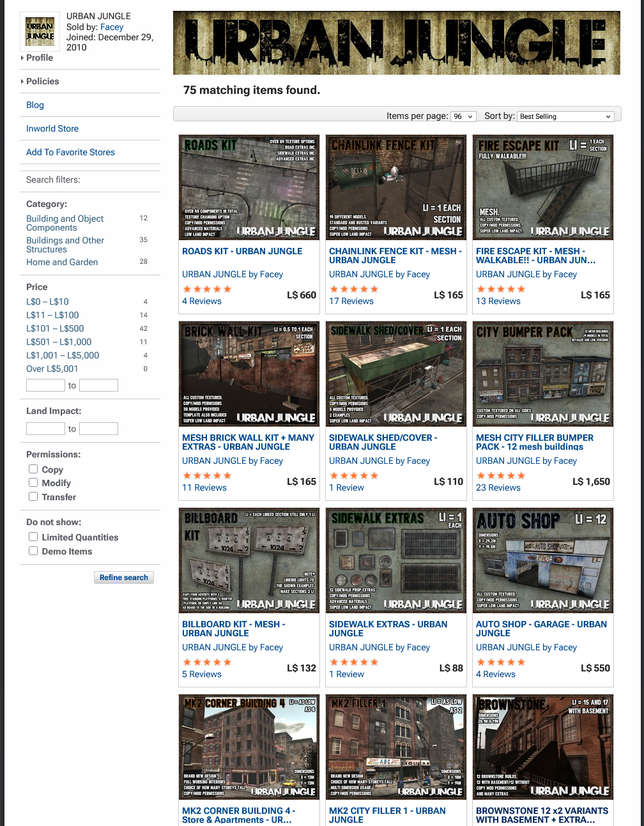Click the minimum Land Impact field
644x826 pixels.
pyautogui.click(x=45, y=429)
